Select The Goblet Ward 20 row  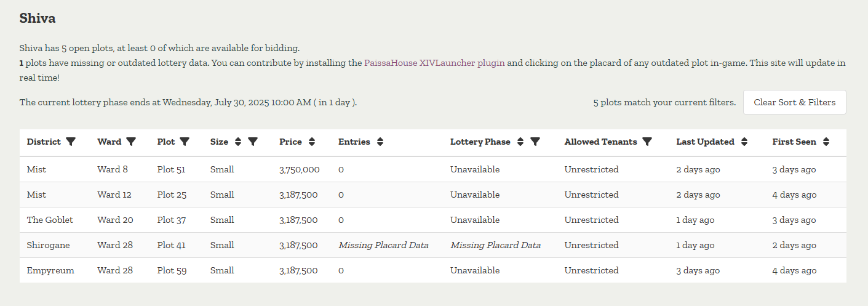(433, 220)
